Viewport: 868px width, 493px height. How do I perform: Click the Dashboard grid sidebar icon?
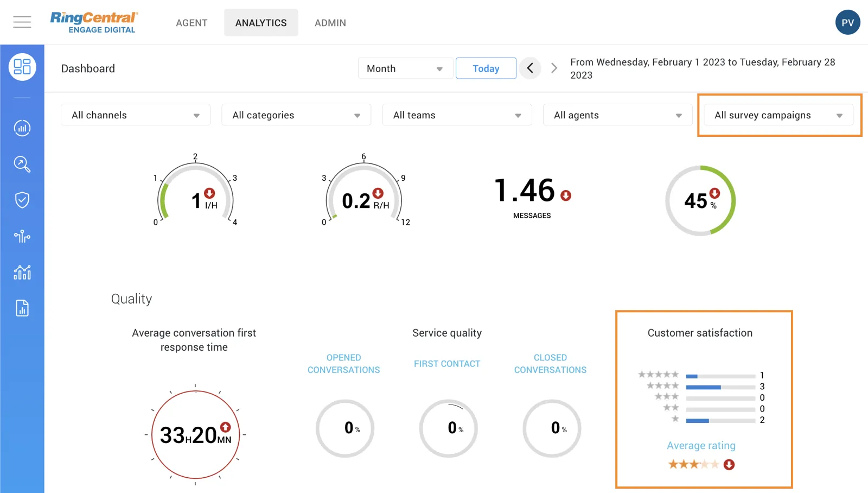[x=22, y=67]
